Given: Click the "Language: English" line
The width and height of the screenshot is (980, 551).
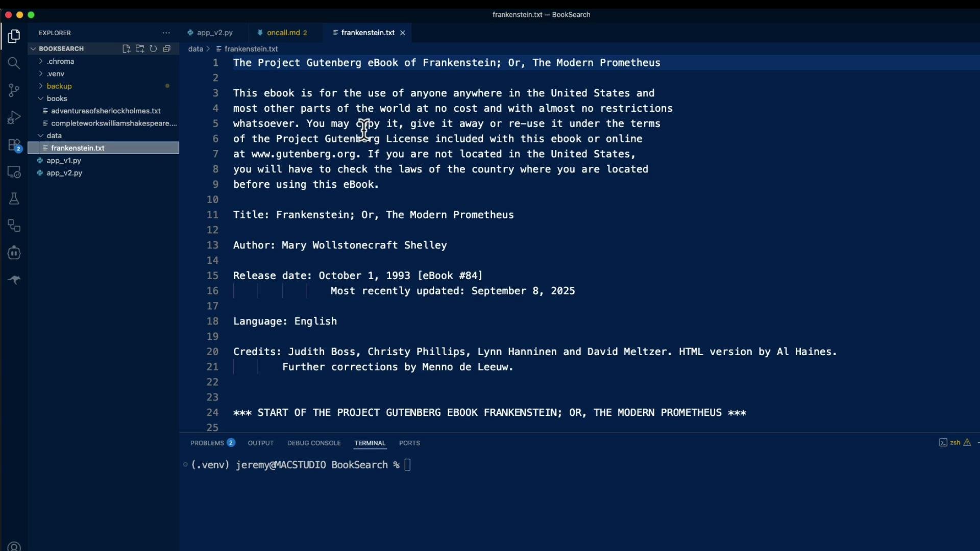Looking at the screenshot, I should [285, 321].
